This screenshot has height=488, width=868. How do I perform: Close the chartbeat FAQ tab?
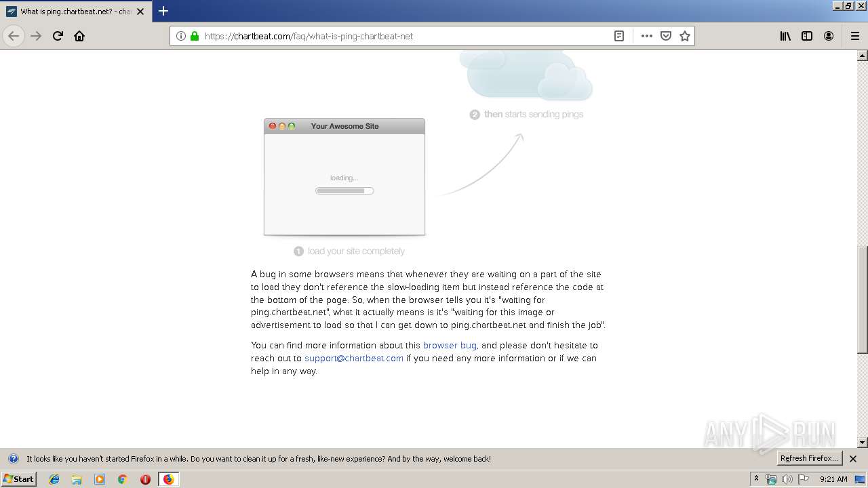pos(140,12)
